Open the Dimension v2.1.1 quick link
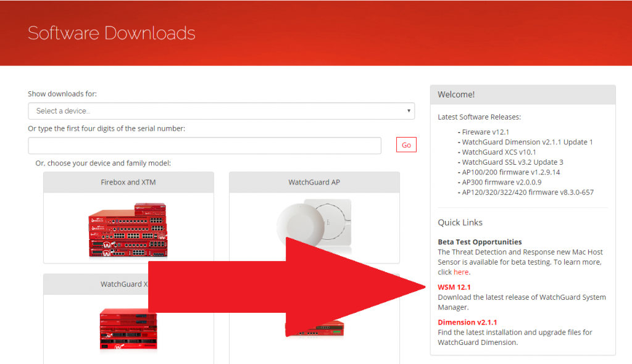Screen dimensions: 632x364 point(467,323)
